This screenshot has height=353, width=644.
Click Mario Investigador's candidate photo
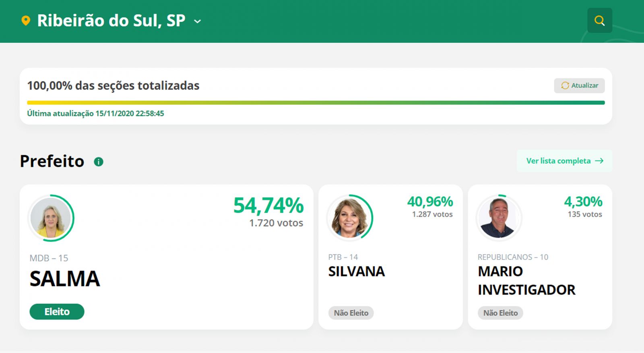tap(499, 218)
